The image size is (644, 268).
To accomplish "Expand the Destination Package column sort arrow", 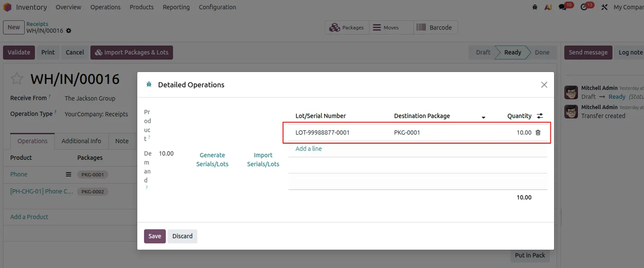I will [483, 117].
